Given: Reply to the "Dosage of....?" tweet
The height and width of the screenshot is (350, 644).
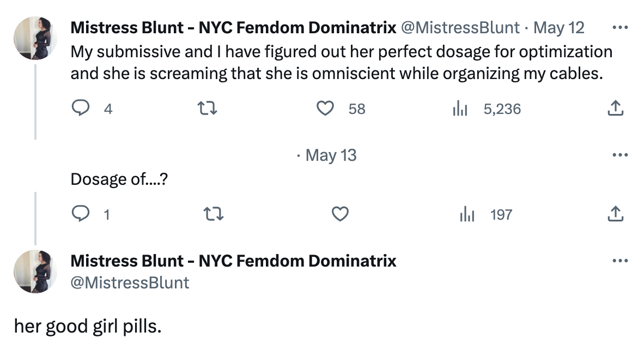Looking at the screenshot, I should (x=81, y=214).
